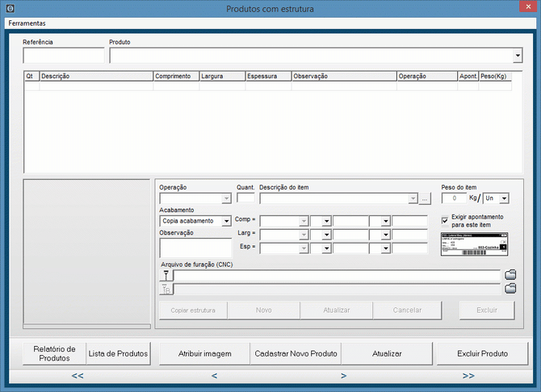Click the ellipsis button beside Descrição do item

click(x=426, y=198)
